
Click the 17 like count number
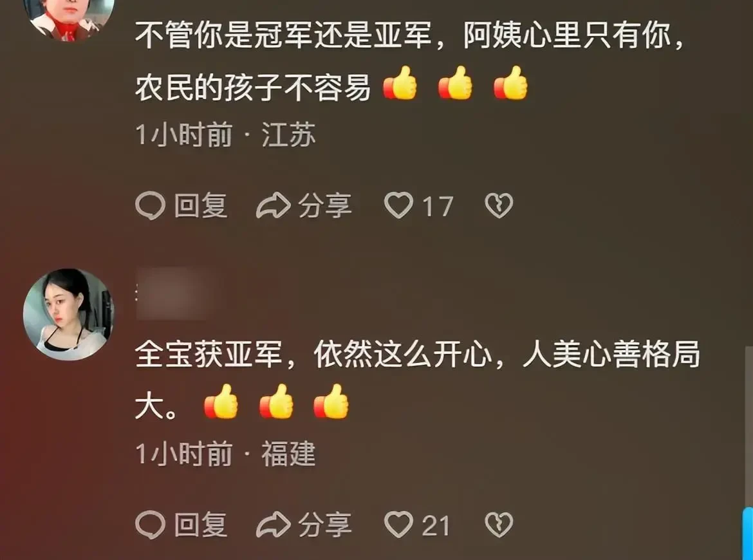click(x=438, y=207)
